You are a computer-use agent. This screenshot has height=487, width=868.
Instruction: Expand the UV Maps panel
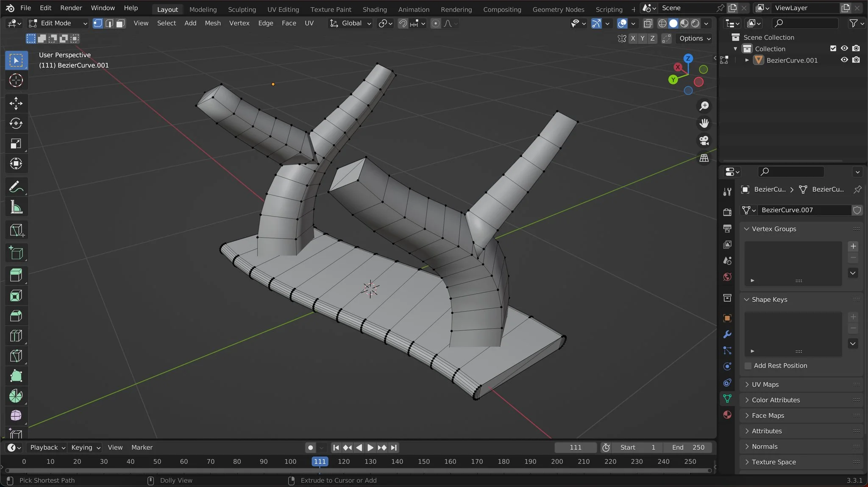[x=765, y=384]
